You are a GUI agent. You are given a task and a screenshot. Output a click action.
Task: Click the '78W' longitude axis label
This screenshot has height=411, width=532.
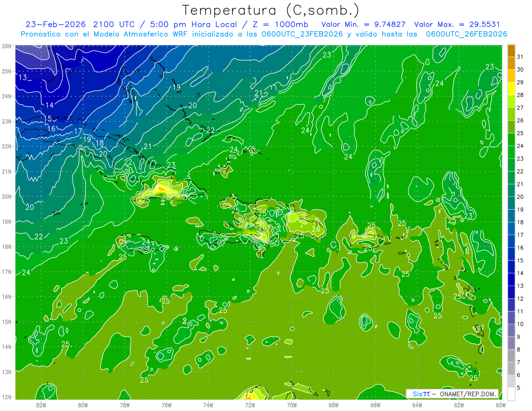(x=125, y=405)
